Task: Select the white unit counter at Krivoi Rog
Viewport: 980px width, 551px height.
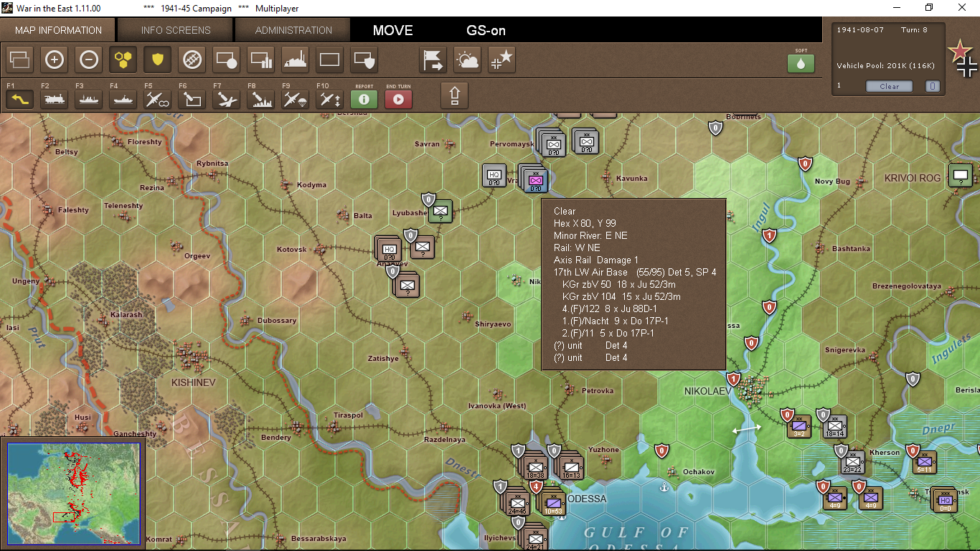Action: [x=961, y=176]
